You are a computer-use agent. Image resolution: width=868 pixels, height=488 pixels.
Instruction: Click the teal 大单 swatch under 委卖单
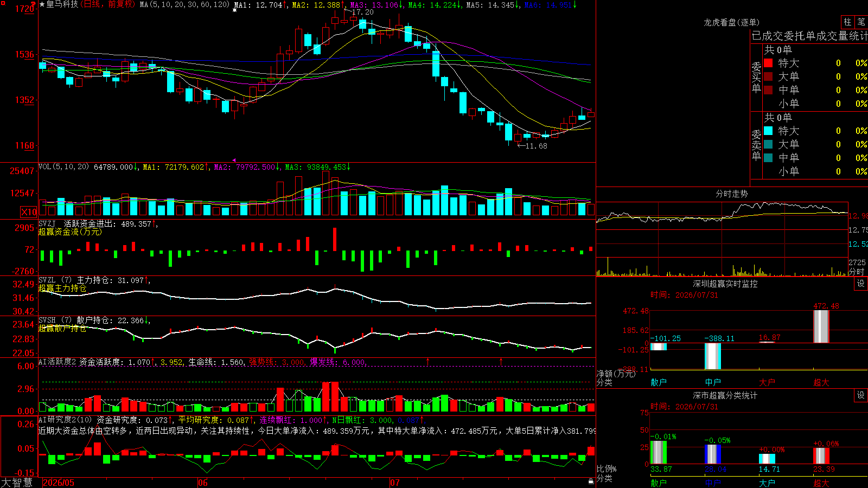(x=768, y=144)
